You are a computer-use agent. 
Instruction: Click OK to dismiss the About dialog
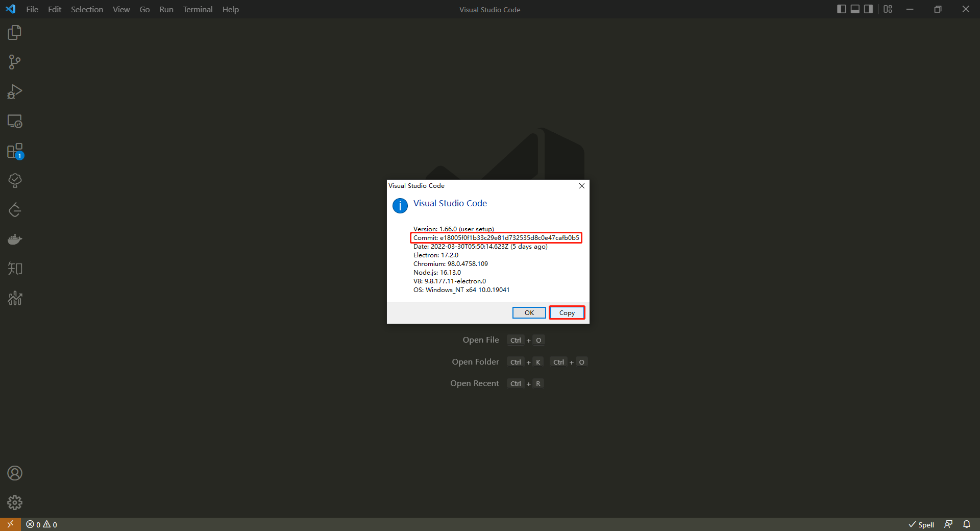pyautogui.click(x=529, y=312)
